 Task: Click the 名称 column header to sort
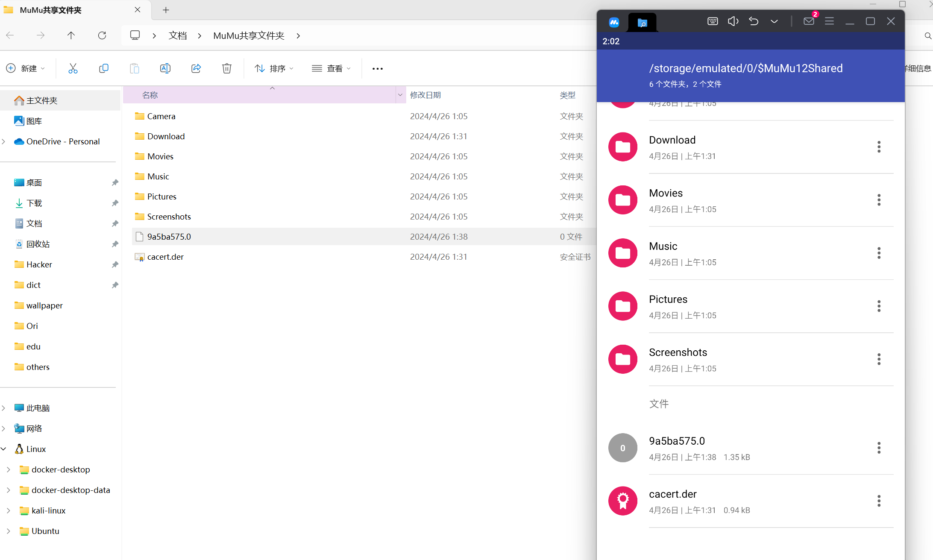[150, 95]
